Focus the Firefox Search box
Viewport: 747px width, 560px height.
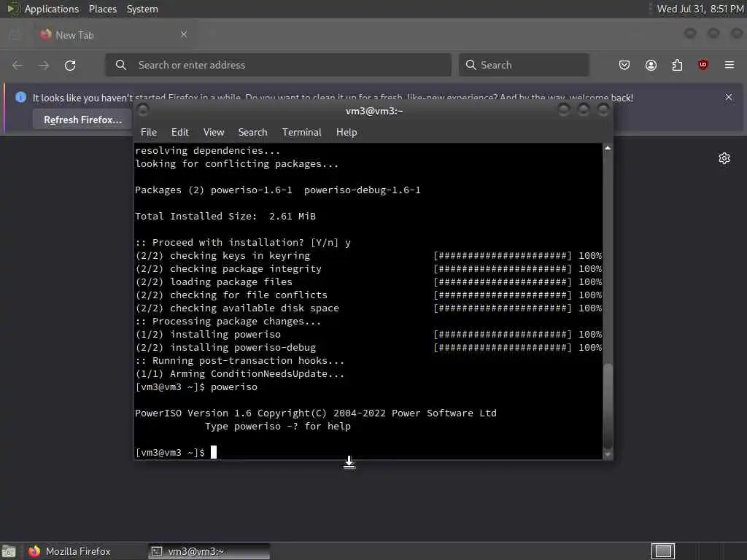(524, 65)
